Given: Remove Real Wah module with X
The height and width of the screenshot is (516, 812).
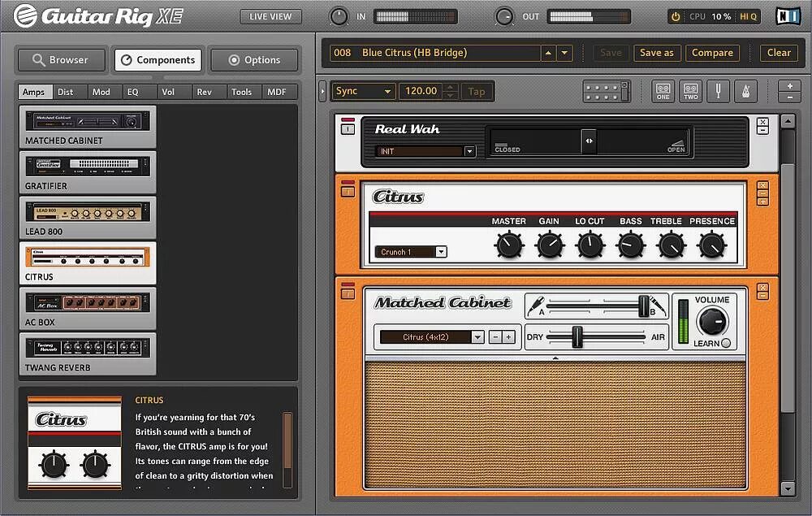Looking at the screenshot, I should (762, 122).
